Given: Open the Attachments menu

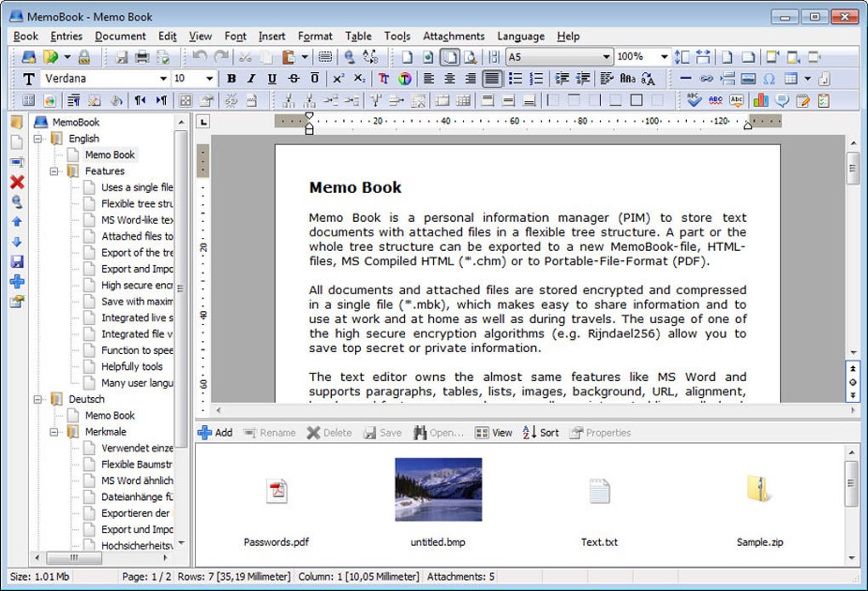Looking at the screenshot, I should (x=454, y=36).
